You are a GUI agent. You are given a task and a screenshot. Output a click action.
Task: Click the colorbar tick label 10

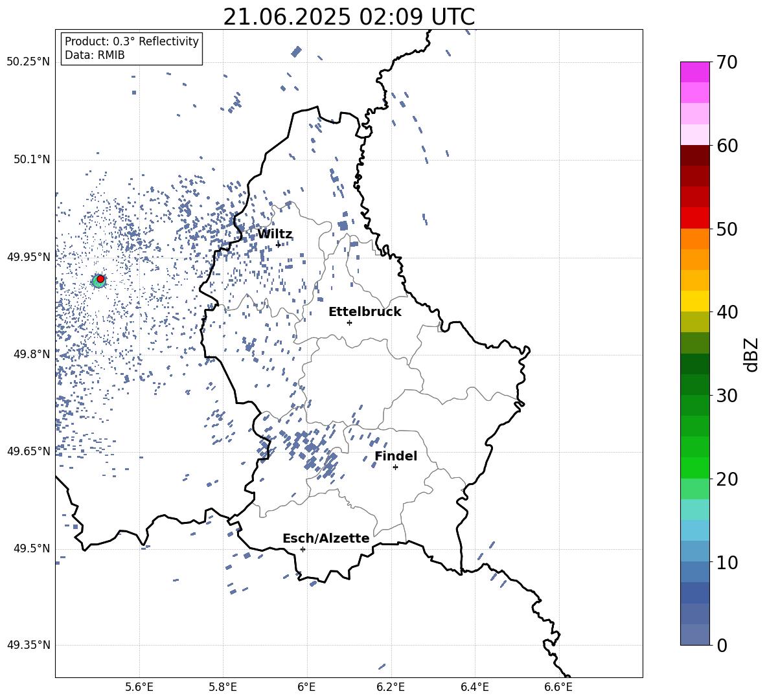pyautogui.click(x=727, y=562)
